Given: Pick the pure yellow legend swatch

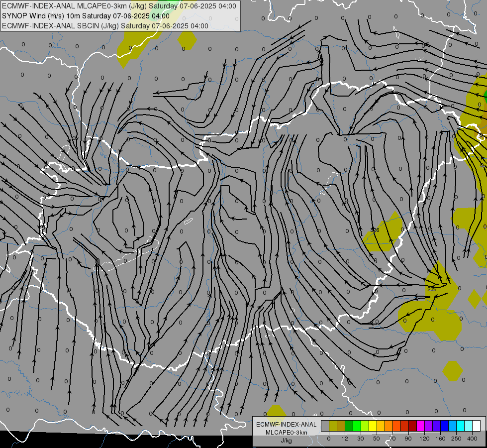Looking at the screenshot, I should 373,426.
